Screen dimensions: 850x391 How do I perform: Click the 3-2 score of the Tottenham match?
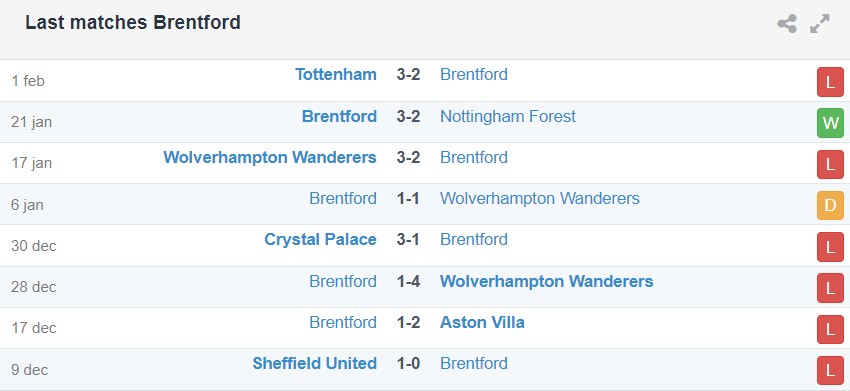[408, 74]
